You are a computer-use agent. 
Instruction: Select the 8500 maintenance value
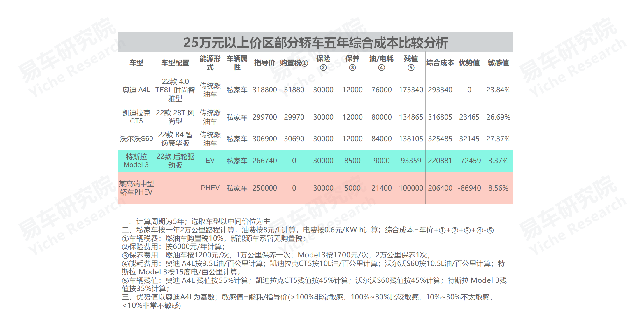352,161
